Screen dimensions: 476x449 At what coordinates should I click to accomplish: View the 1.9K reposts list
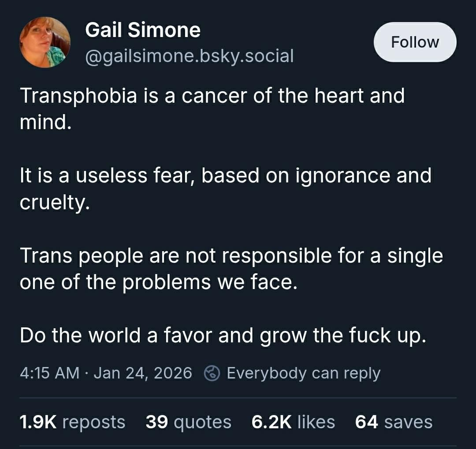[x=72, y=422]
